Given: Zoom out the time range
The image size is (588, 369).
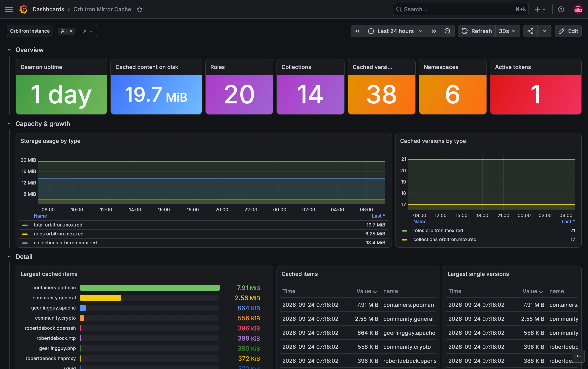Looking at the screenshot, I should click(448, 31).
